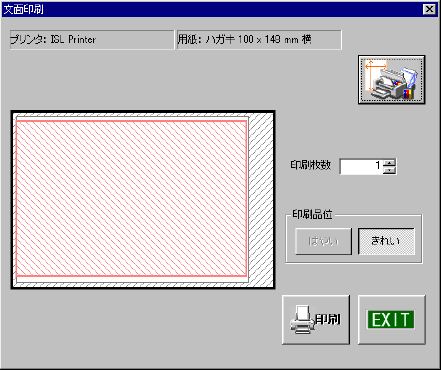Decrease 印刷枚数 with the down arrow
This screenshot has width=441, height=370.
pyautogui.click(x=389, y=170)
